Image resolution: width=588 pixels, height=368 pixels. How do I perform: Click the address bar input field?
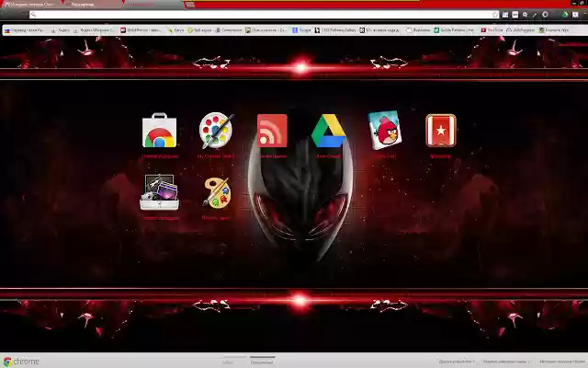click(x=263, y=15)
